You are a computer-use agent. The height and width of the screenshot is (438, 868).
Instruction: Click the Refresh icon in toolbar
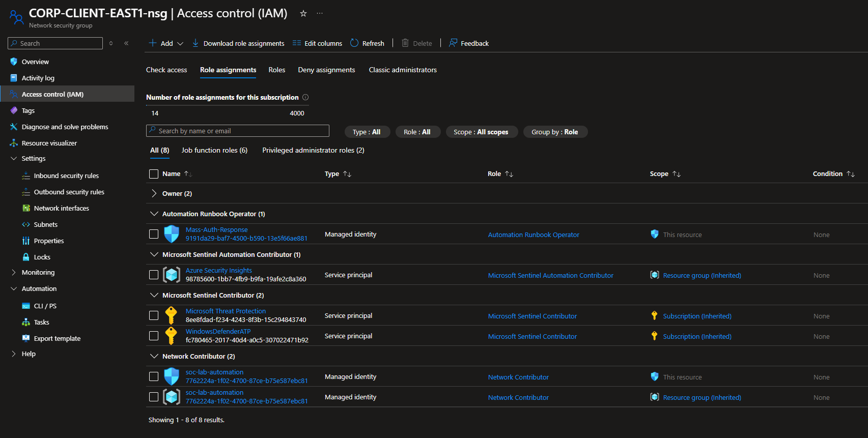coord(354,43)
